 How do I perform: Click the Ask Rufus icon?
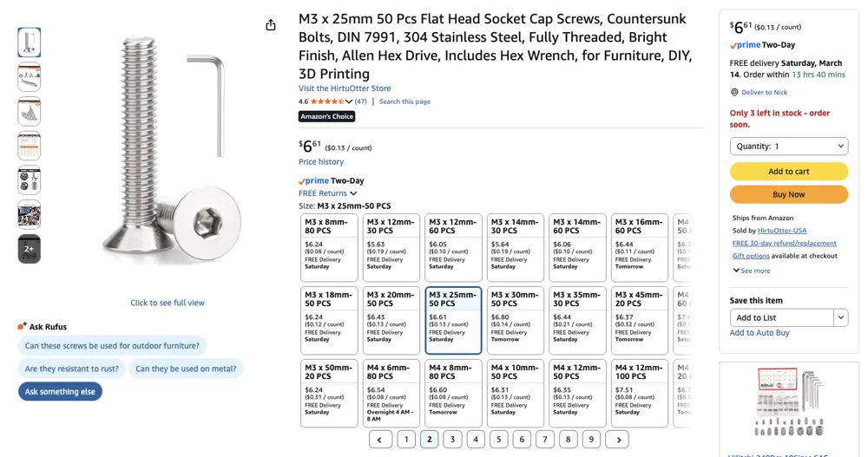coord(23,326)
